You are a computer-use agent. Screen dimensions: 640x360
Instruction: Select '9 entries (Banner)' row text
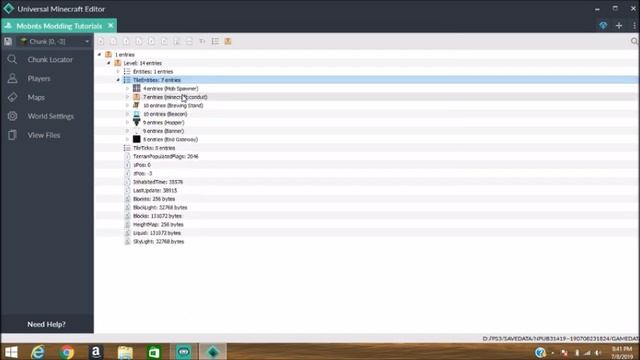[163, 131]
